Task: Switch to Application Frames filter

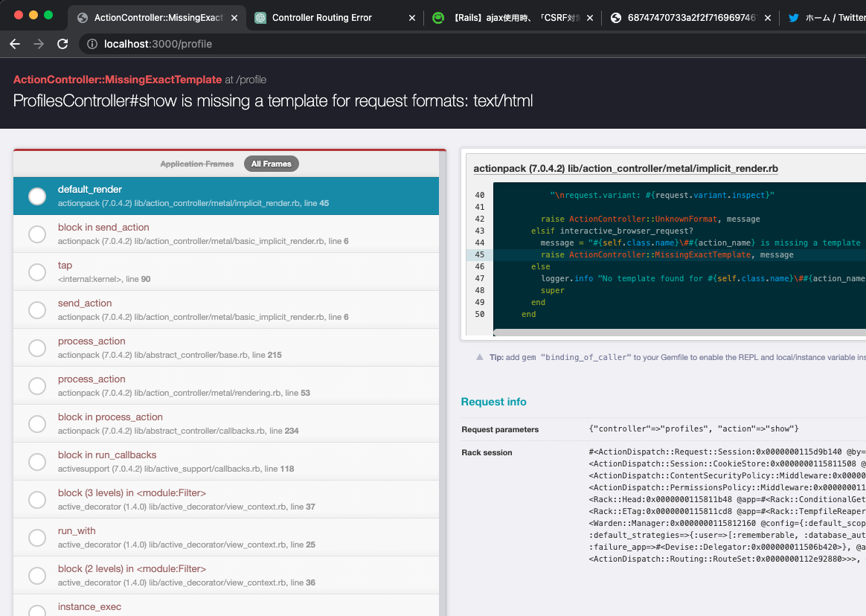Action: point(197,164)
